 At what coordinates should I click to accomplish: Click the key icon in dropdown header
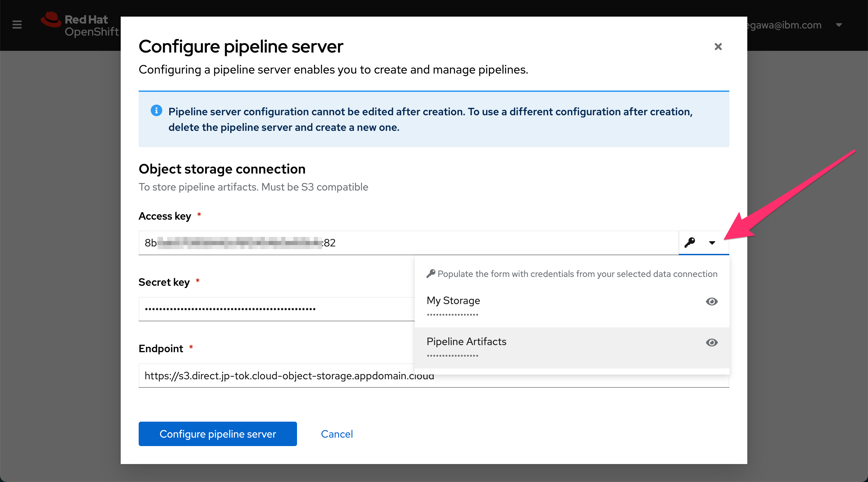pos(431,274)
